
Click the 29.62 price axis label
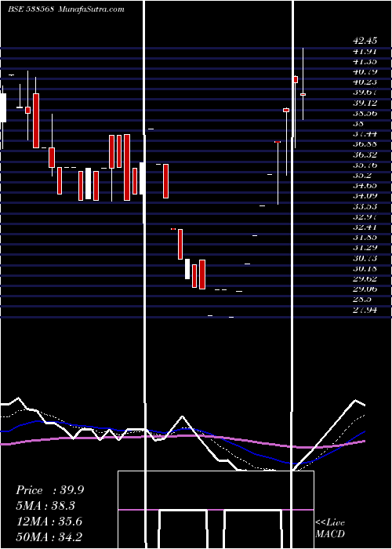tap(365, 279)
